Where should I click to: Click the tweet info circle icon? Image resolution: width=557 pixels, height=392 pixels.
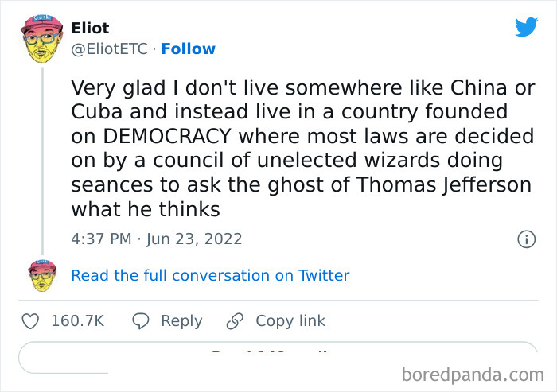(526, 239)
